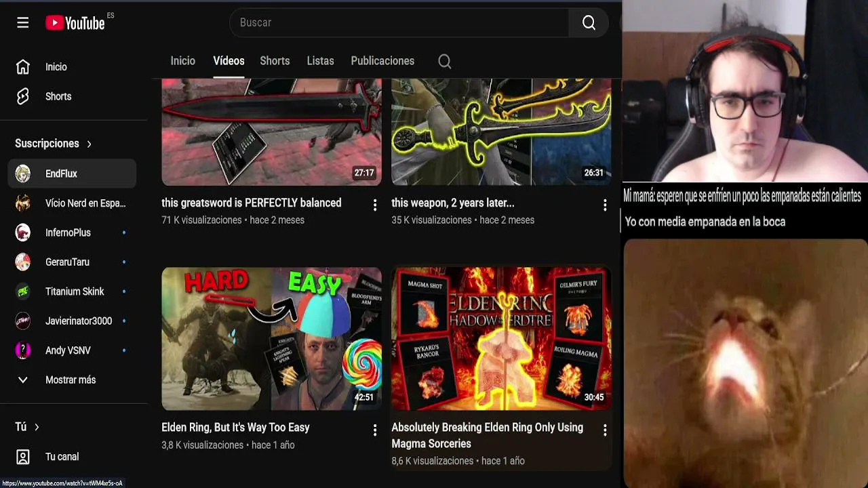Play the greatsword video thumbnail with 27:17 duration
The height and width of the screenshot is (488, 868).
pyautogui.click(x=271, y=131)
